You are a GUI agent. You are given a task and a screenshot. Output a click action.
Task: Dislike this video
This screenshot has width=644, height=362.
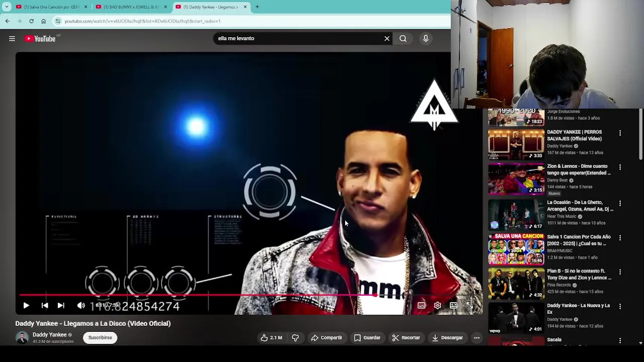point(295,338)
